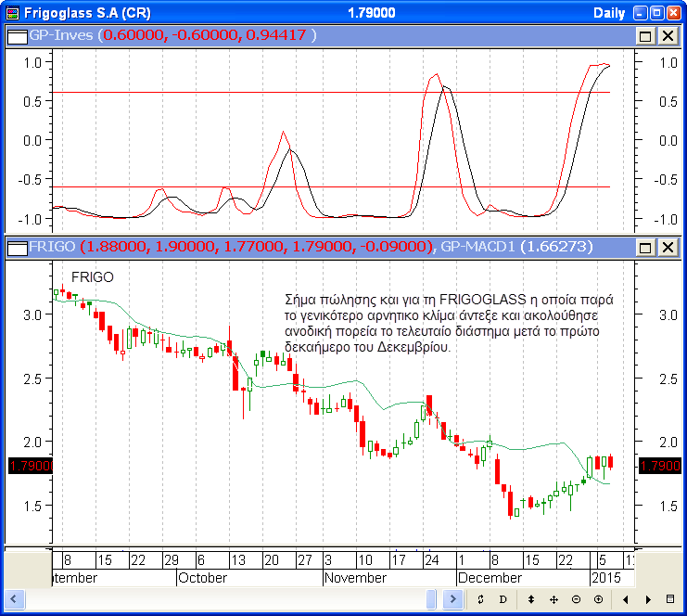Click the '2015' year label on time axis

pyautogui.click(x=606, y=578)
